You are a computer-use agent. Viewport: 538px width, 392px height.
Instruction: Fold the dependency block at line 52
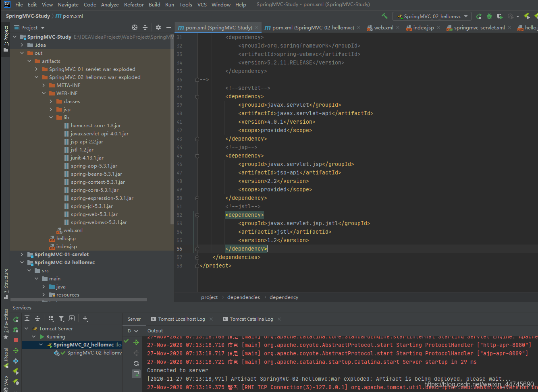coord(197,215)
